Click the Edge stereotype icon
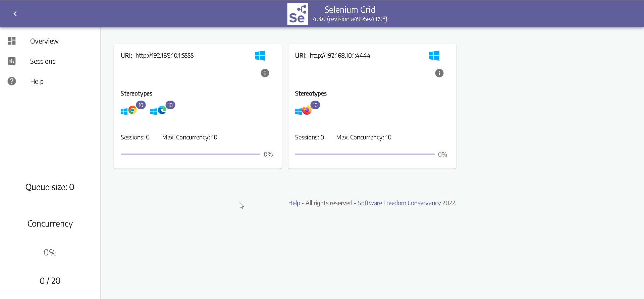644x299 pixels. [x=162, y=110]
